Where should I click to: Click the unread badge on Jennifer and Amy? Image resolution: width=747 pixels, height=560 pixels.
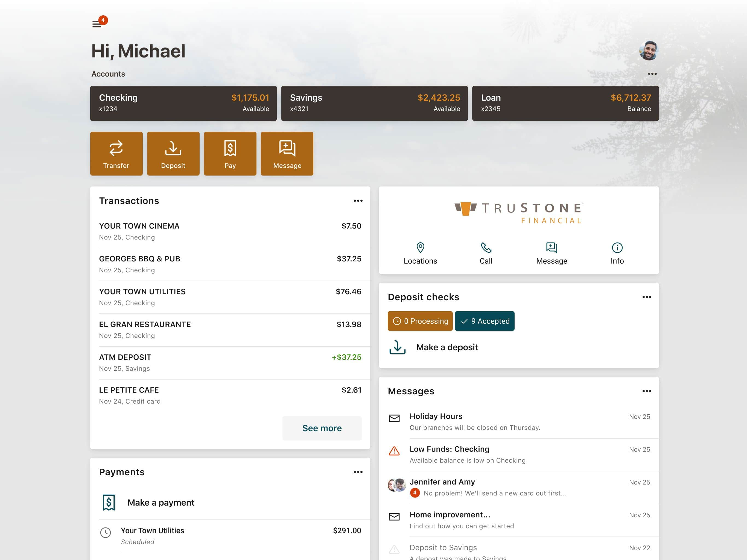[x=415, y=493]
